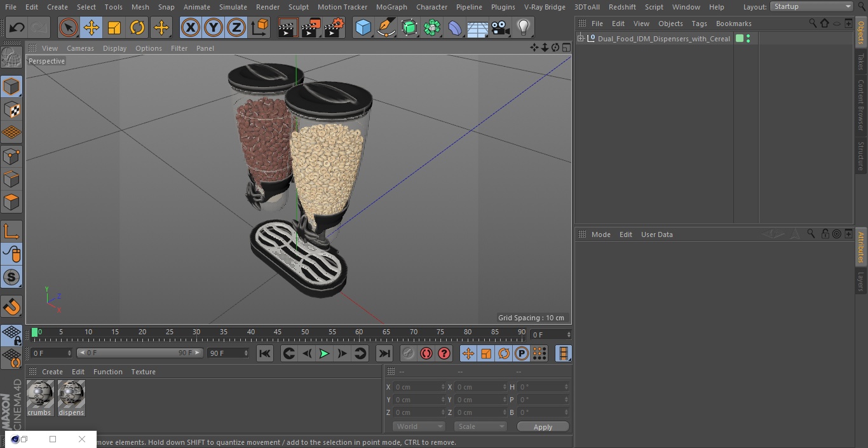The image size is (868, 448).
Task: Toggle X-axis lock
Action: (x=190, y=27)
